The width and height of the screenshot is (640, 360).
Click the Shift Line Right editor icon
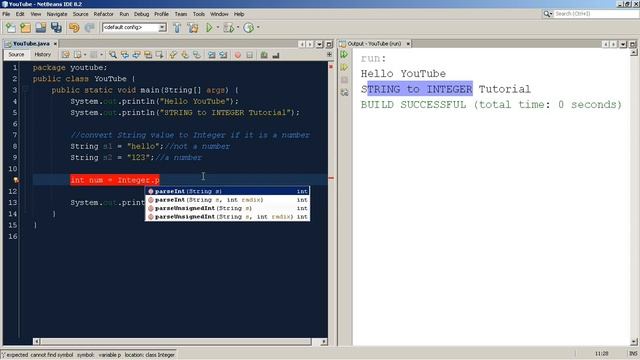(223, 55)
